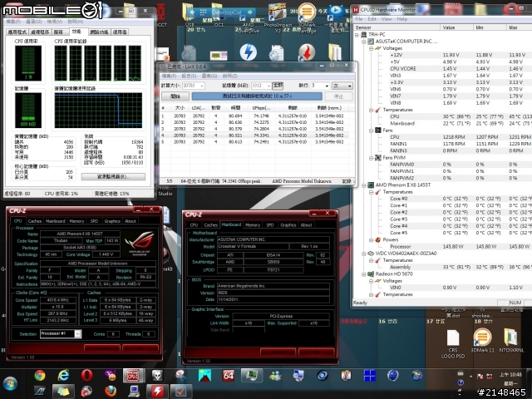Open the USB desktop folder

point(190,14)
